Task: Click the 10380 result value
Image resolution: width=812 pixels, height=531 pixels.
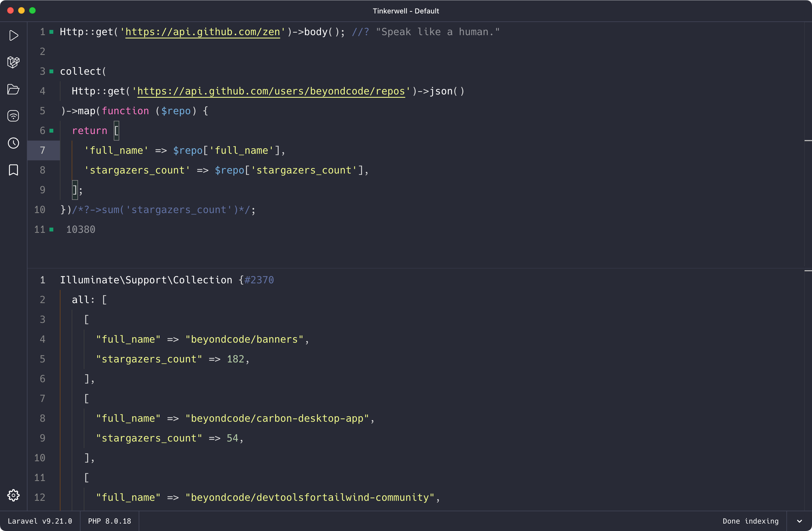Action: coord(81,230)
